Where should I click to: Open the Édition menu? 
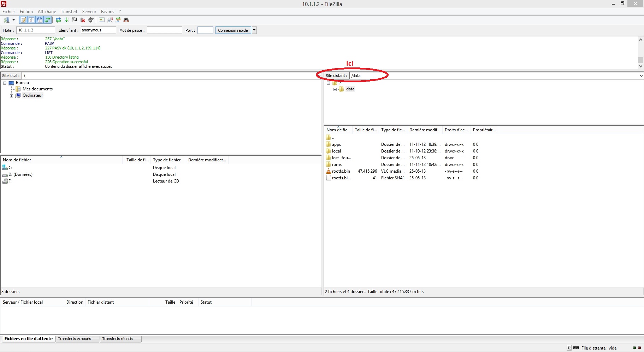[26, 12]
